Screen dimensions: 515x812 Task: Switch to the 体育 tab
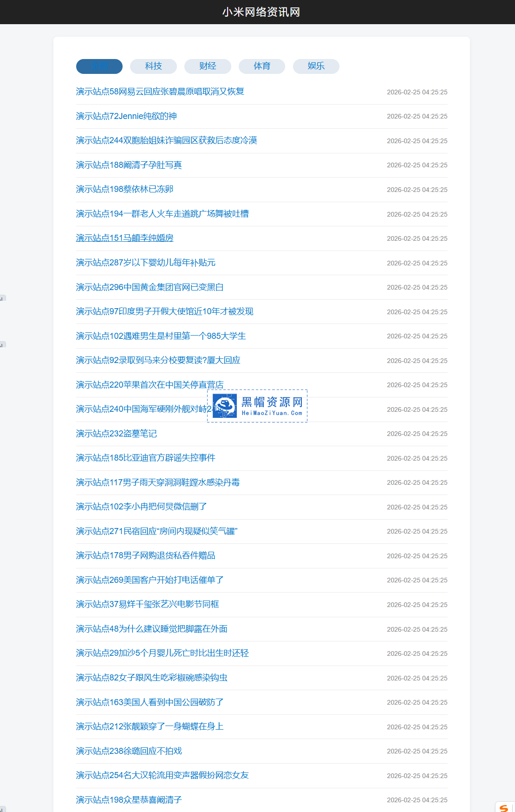point(262,66)
